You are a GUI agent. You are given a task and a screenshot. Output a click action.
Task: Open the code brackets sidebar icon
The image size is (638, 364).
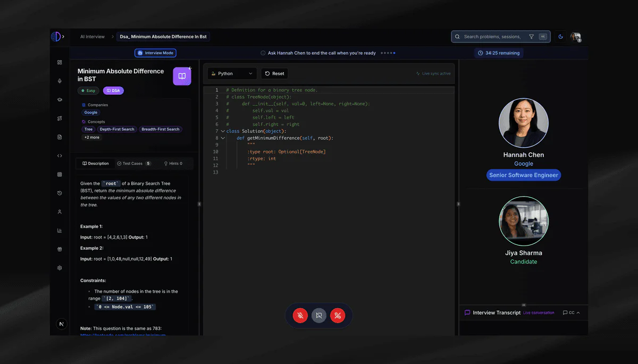pyautogui.click(x=60, y=156)
